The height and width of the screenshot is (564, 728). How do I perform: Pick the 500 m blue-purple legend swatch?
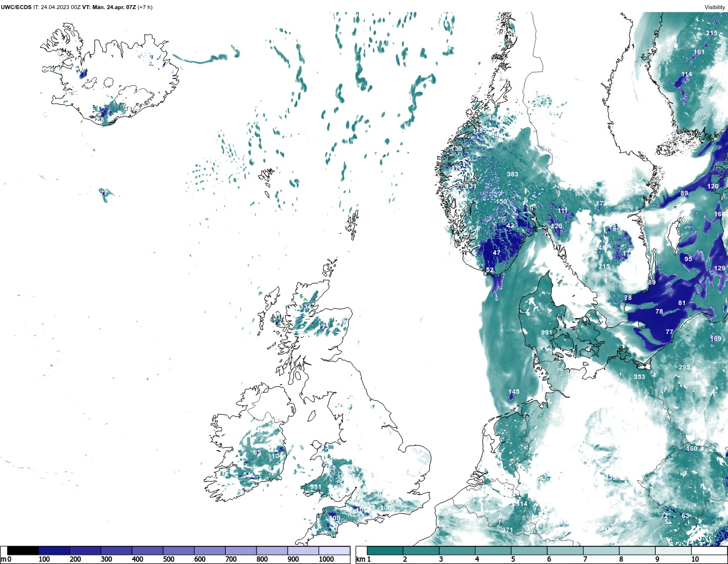[x=179, y=550]
